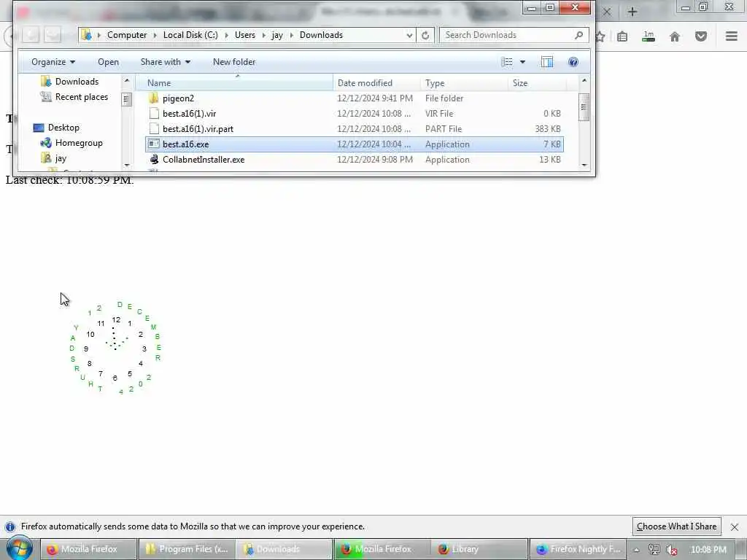The width and height of the screenshot is (747, 560).
Task: Click navigation pane down scroll arrow
Action: [x=127, y=166]
